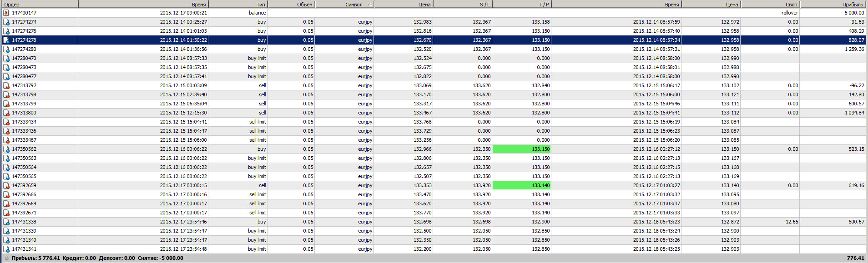
Task: Click the buy order icon for 147274274
Action: point(6,22)
